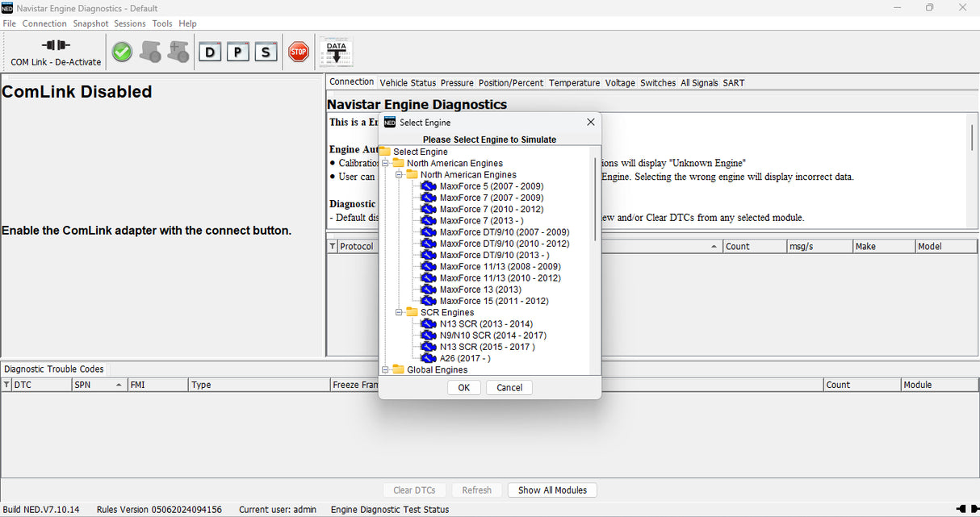The image size is (980, 517).
Task: Open the P parameters window icon
Action: [x=237, y=51]
